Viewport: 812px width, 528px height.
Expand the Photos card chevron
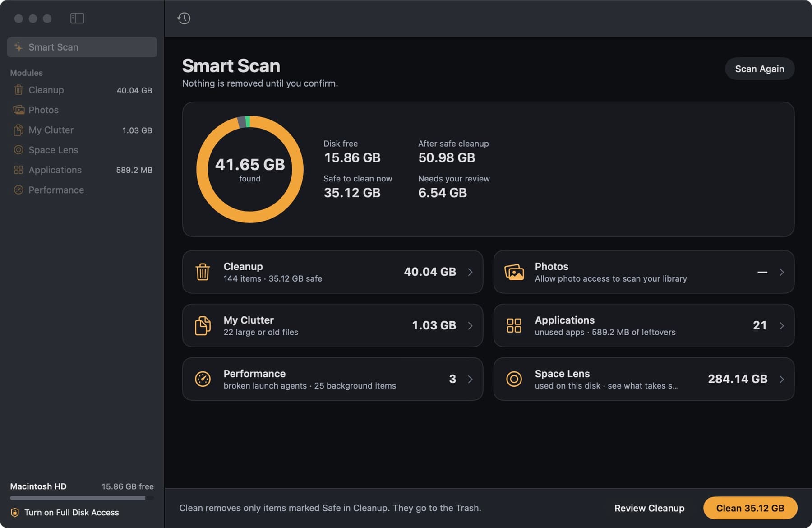coord(781,272)
